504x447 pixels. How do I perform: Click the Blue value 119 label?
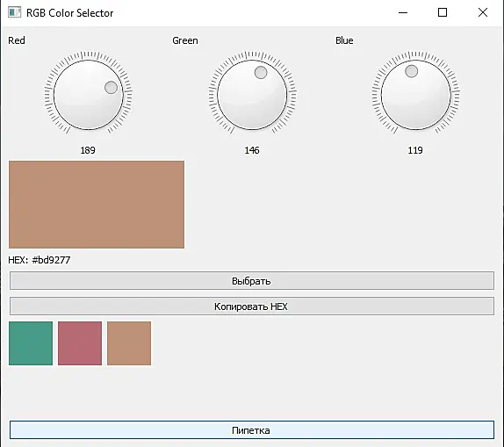415,150
